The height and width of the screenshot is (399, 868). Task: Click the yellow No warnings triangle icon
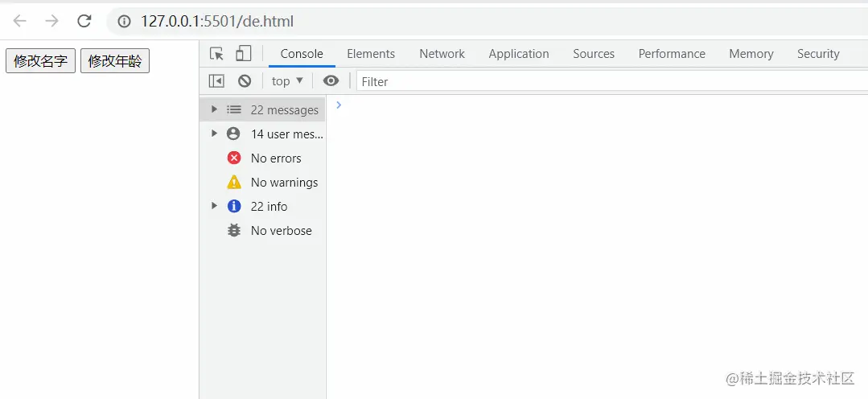[x=234, y=182]
